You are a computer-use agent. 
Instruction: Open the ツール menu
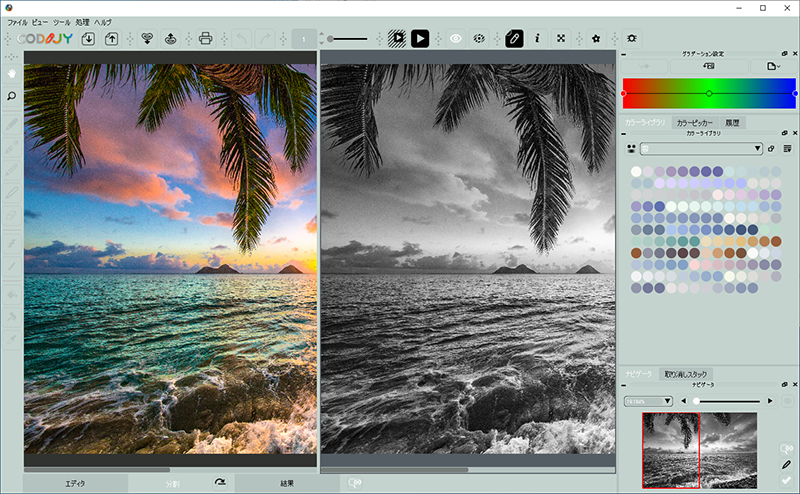point(62,22)
